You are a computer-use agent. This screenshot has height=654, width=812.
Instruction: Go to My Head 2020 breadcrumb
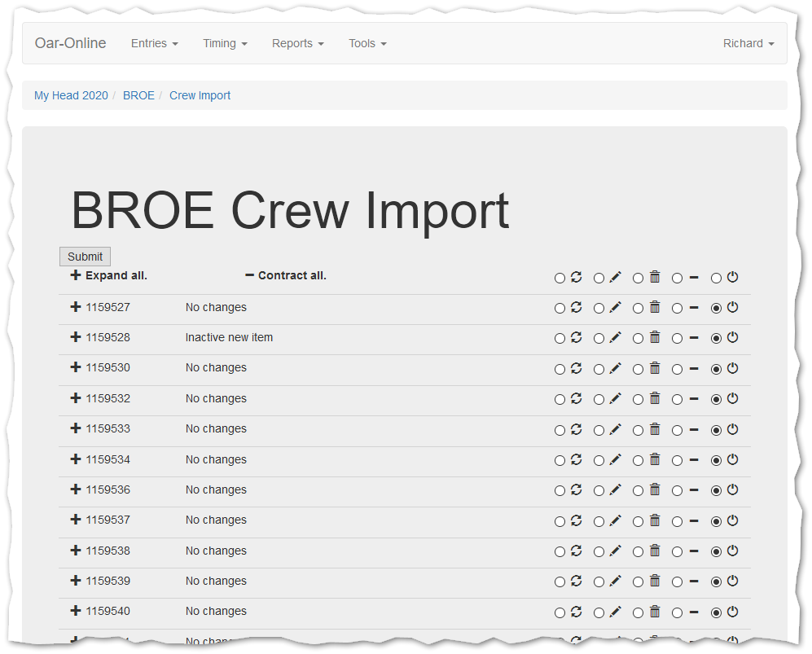[71, 95]
